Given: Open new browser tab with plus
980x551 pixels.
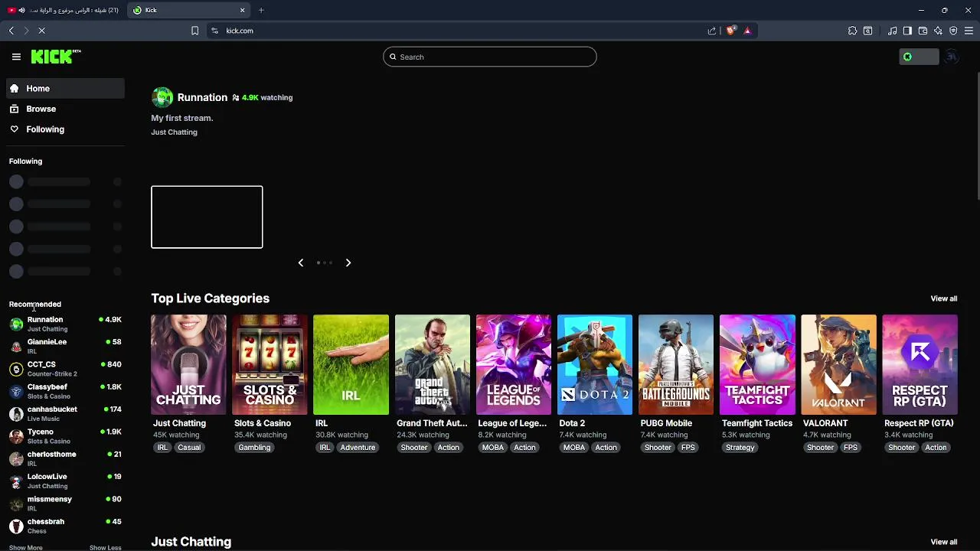Looking at the screenshot, I should click(261, 10).
